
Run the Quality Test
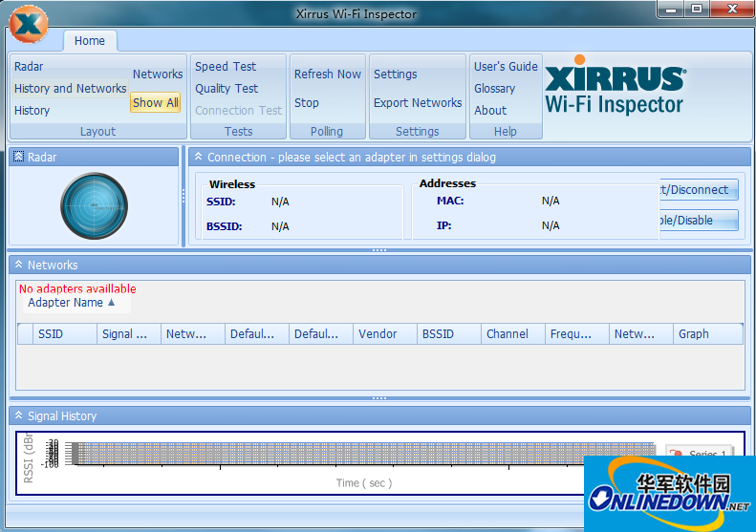click(x=227, y=89)
